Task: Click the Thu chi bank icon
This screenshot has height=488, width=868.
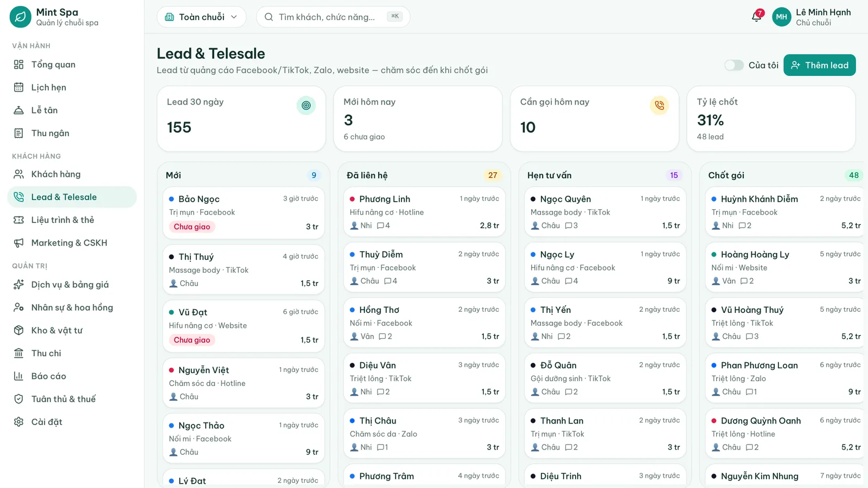Action: coord(19,353)
